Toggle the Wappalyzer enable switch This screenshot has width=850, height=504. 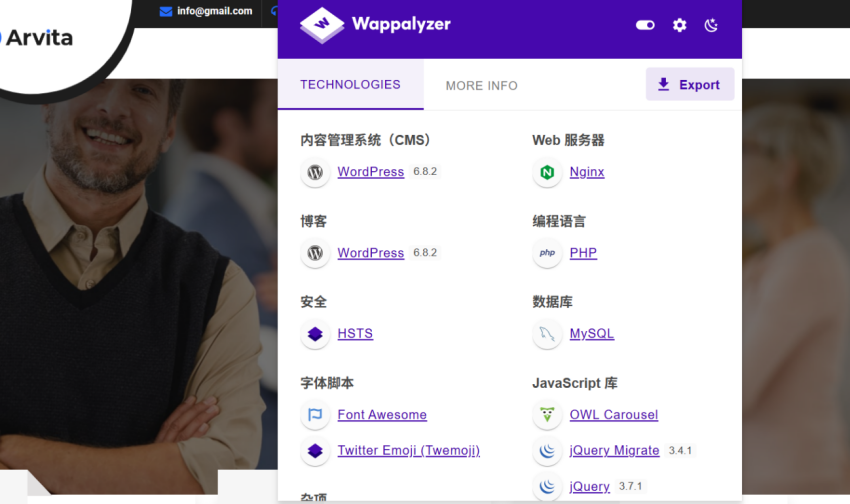[x=645, y=25]
